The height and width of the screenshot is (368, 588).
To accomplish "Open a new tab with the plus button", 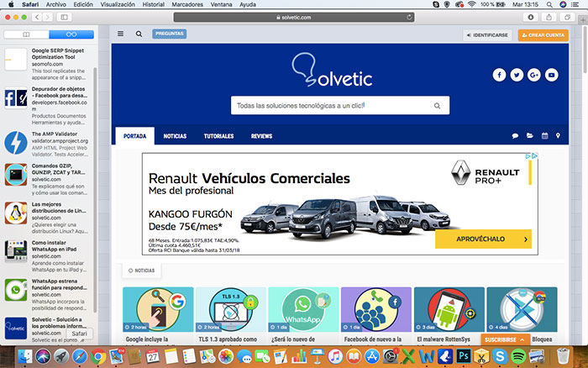I will pos(583,21).
